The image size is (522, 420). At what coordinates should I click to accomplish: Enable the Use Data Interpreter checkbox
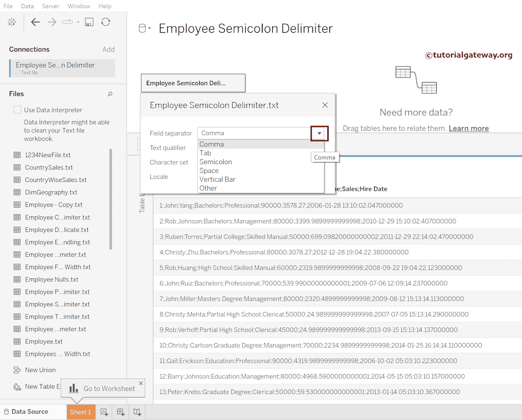(x=17, y=110)
